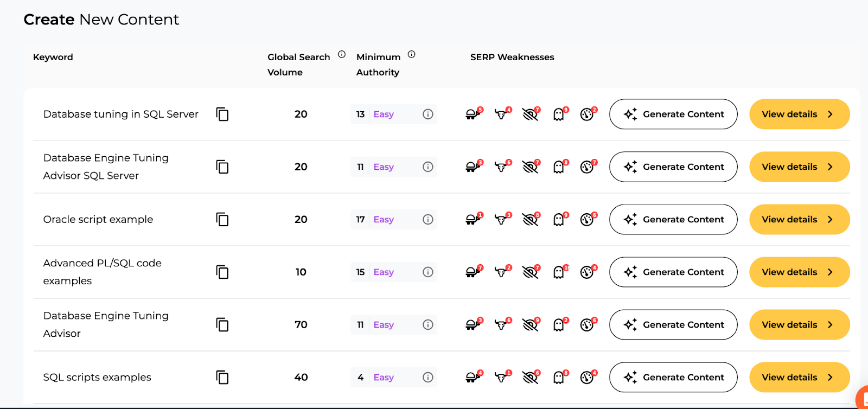Generate content for 'Advanced PL/SQL code examples'
The image size is (868, 409).
pos(673,272)
